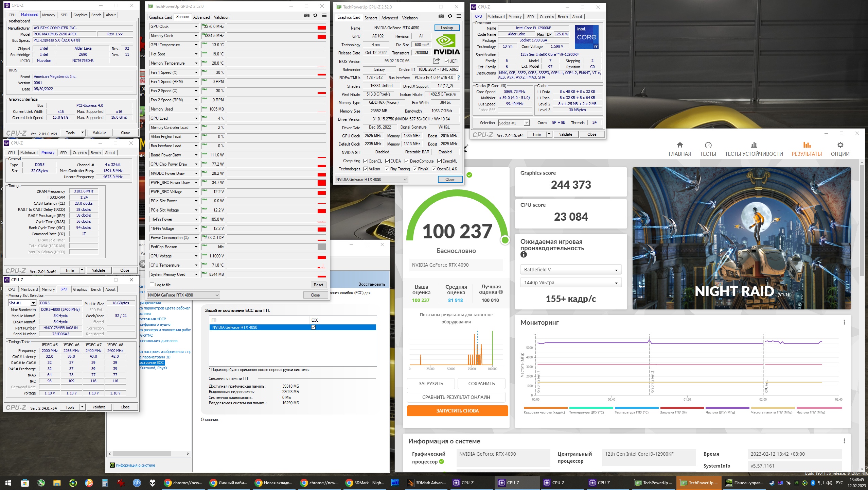Open the Bench tab in CPU-Z Mainboard window
Viewport: 868px width, 490px height.
96,15
